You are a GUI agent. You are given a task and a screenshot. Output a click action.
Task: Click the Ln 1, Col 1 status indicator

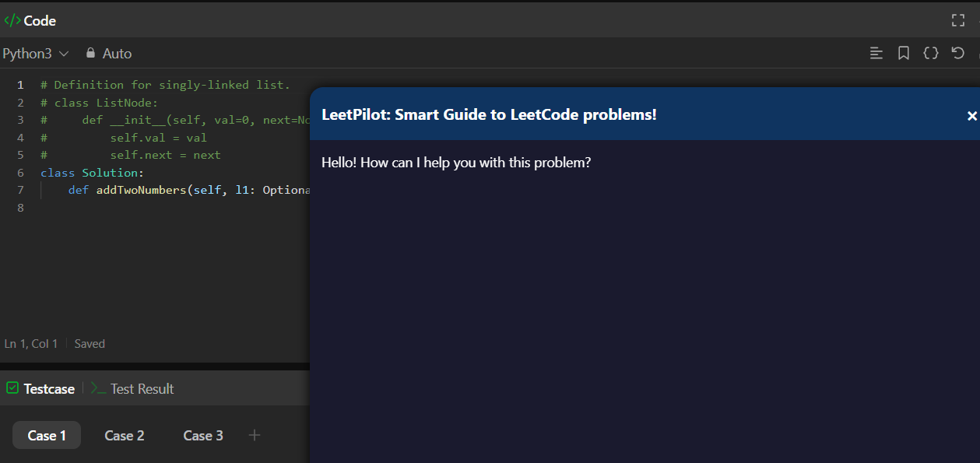(x=31, y=344)
